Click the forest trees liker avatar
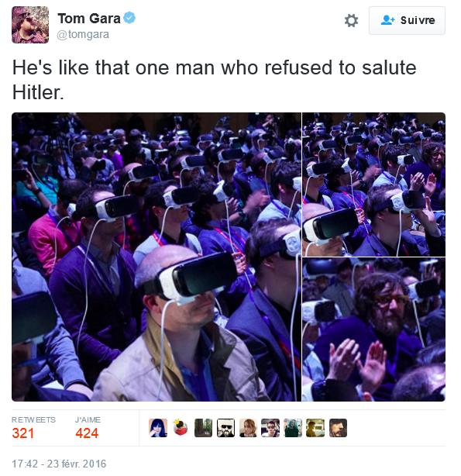461x476 pixels. pyautogui.click(x=203, y=428)
